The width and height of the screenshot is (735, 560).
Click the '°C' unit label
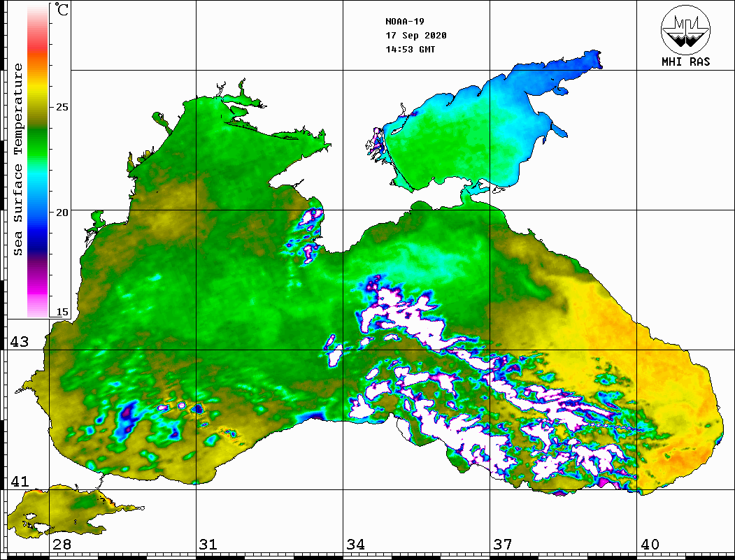(62, 9)
